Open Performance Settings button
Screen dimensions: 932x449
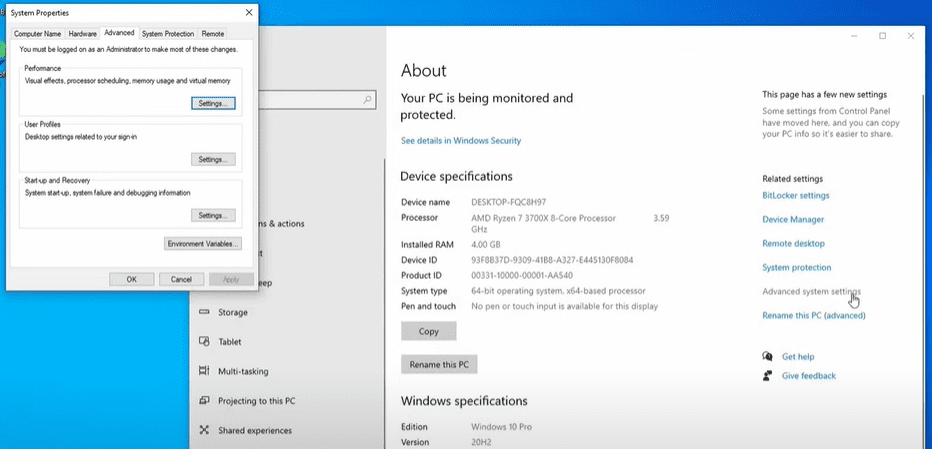pyautogui.click(x=212, y=103)
